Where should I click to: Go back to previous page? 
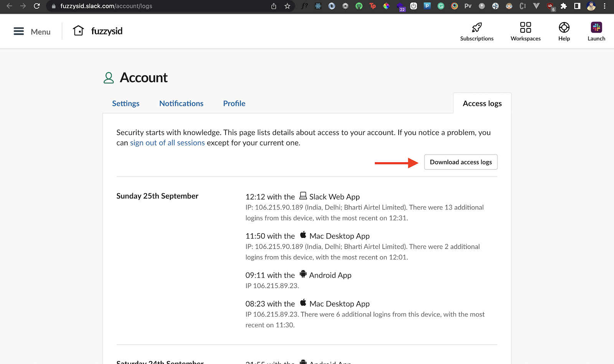10,6
